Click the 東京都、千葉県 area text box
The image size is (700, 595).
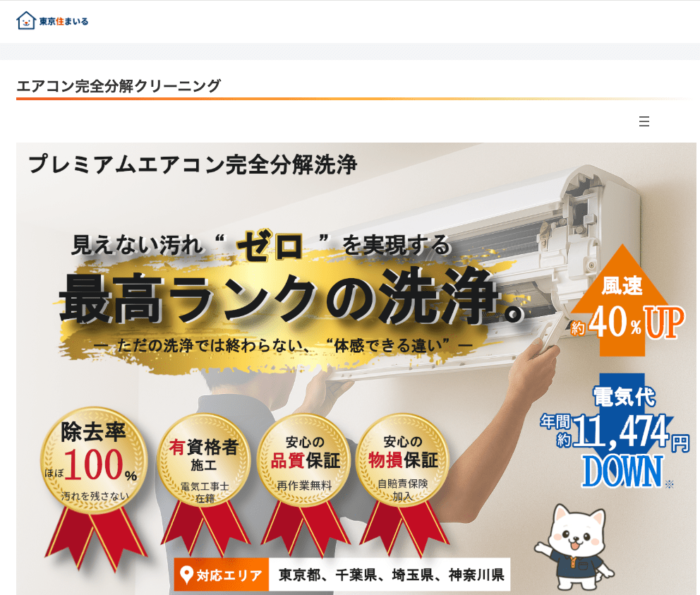point(390,575)
